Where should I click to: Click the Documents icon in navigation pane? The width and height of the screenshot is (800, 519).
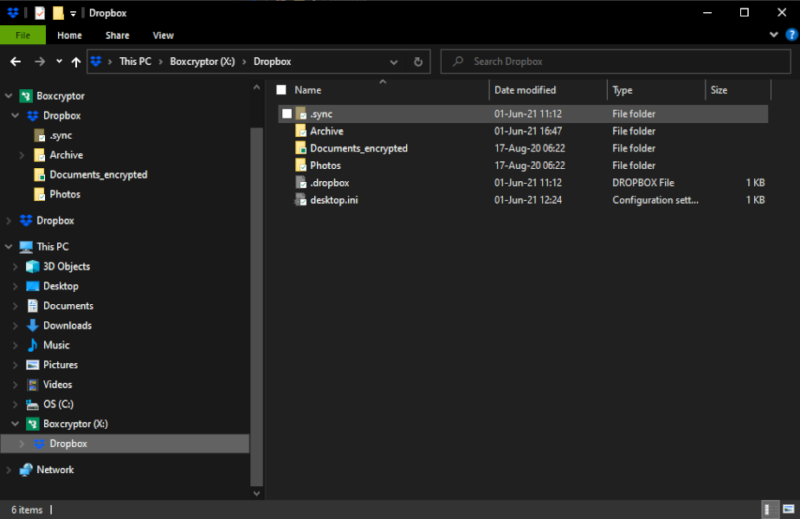click(x=33, y=306)
